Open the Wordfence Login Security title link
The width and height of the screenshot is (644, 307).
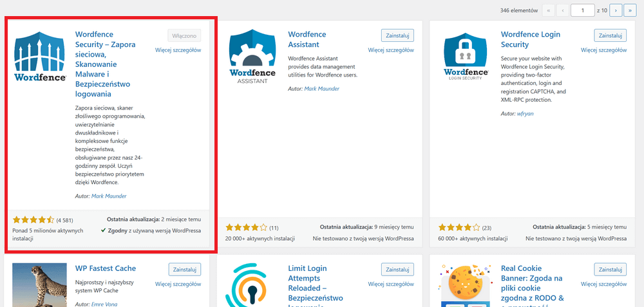531,39
